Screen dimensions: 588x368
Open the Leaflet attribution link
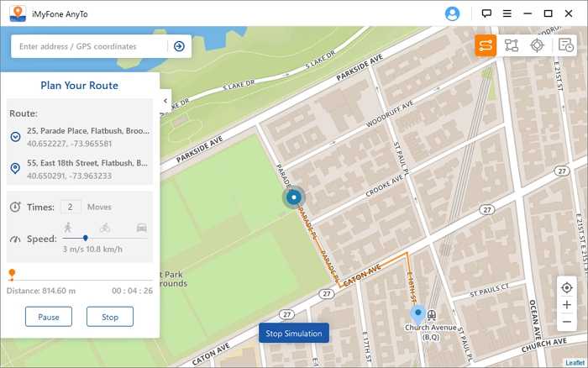click(x=575, y=363)
